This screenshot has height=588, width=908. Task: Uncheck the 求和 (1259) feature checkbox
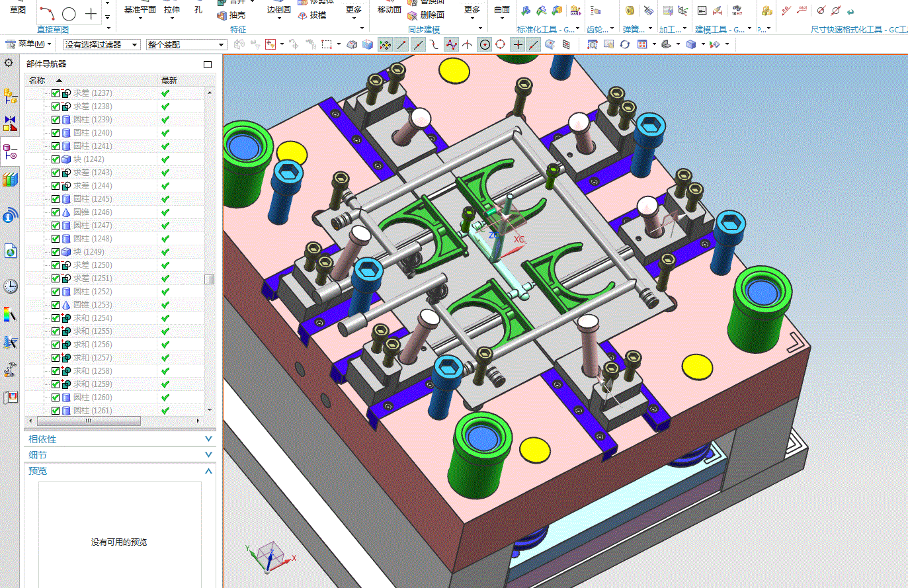(56, 384)
